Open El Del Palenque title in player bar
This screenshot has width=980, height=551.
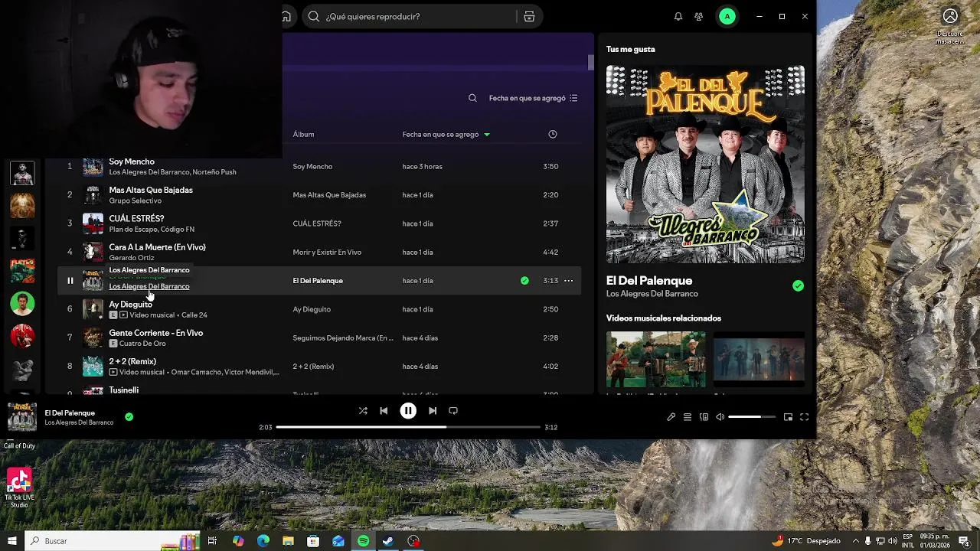coord(70,413)
